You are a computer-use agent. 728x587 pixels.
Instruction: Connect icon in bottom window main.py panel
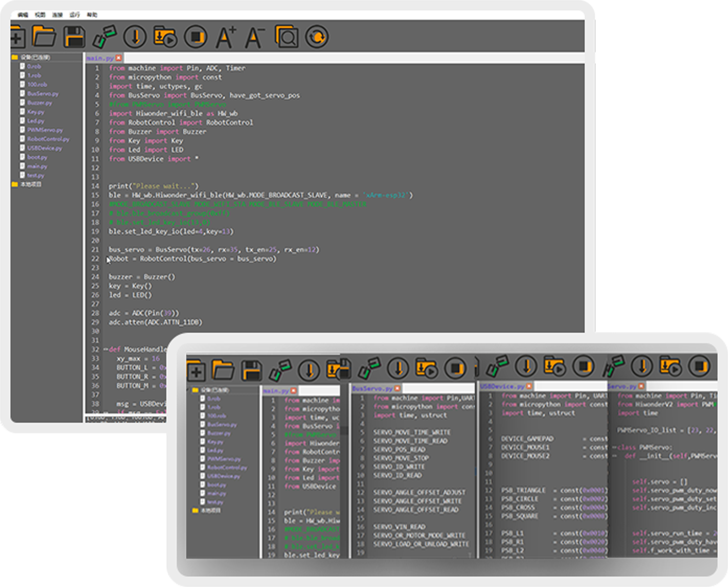coord(280,370)
